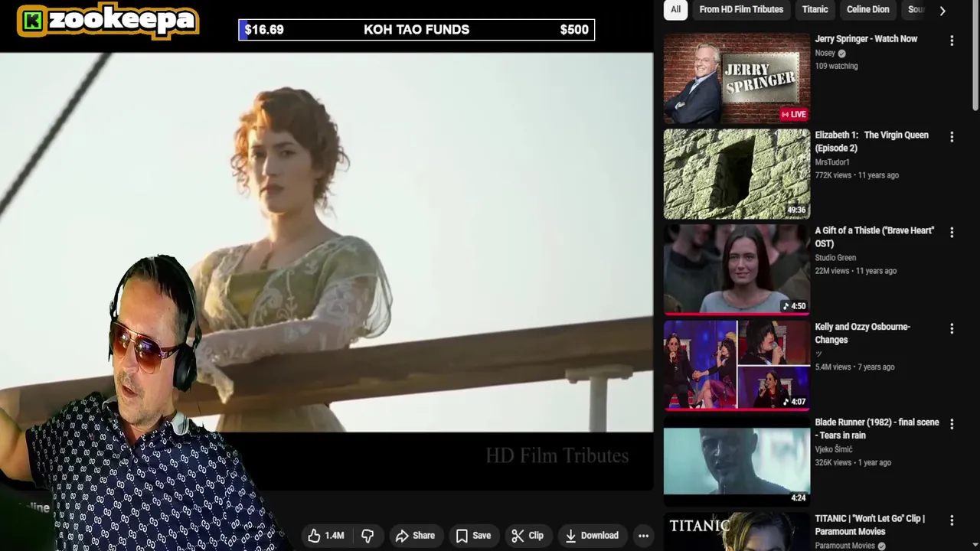Click the Studio Green channel name

coord(835,258)
